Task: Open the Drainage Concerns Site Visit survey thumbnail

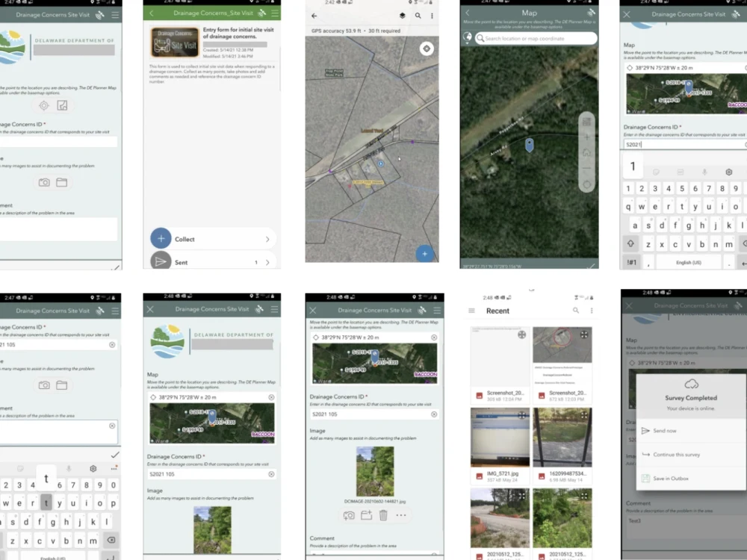Action: [174, 43]
